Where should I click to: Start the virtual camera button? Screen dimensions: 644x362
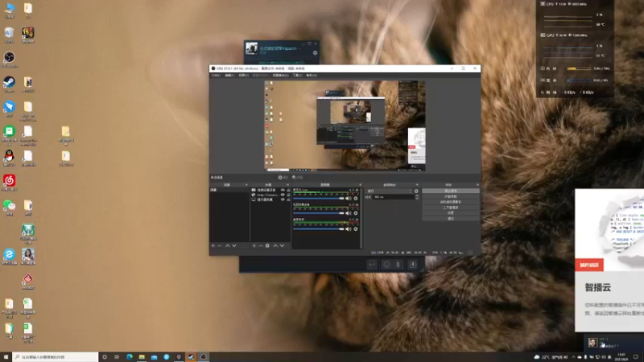click(451, 202)
